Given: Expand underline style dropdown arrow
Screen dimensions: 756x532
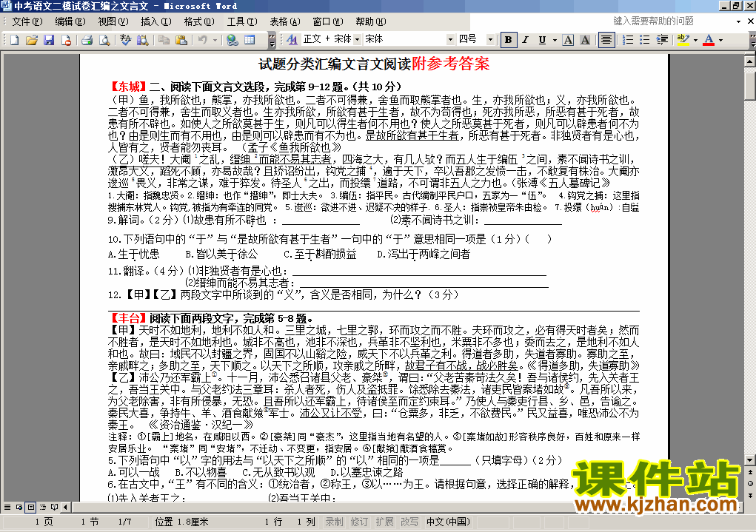Looking at the screenshot, I should pos(555,39).
